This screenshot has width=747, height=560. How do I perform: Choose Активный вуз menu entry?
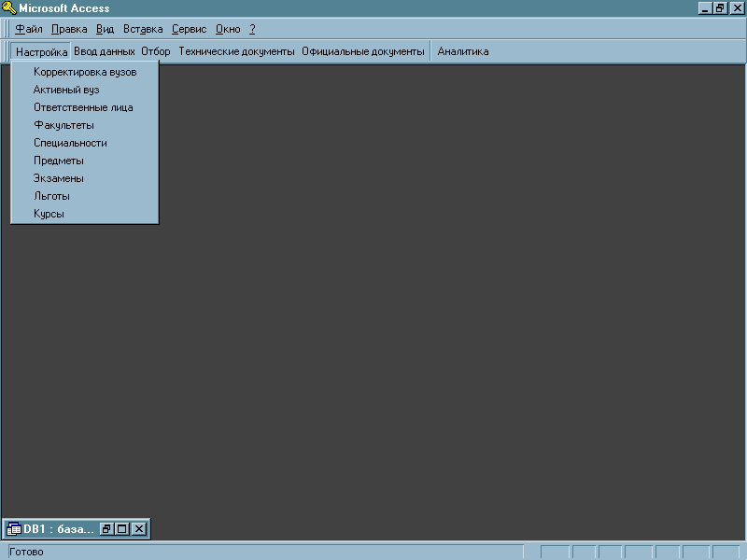85,90
